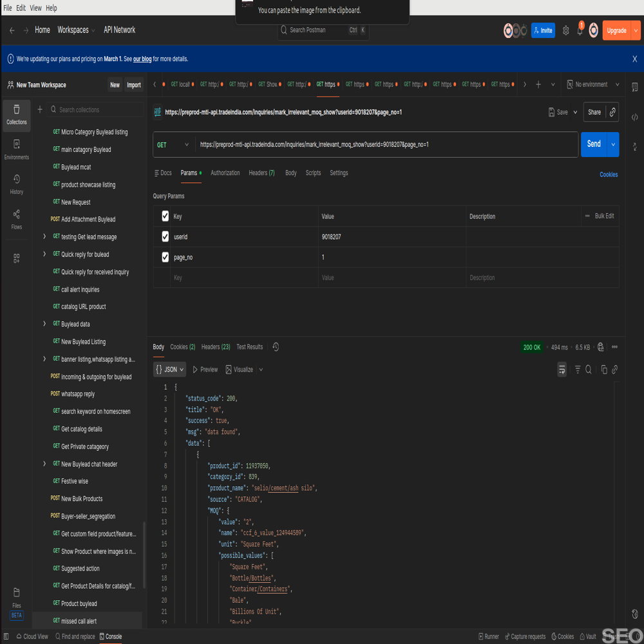This screenshot has width=644, height=644.
Task: Expand New Buylead chat header item
Action: [x=44, y=464]
